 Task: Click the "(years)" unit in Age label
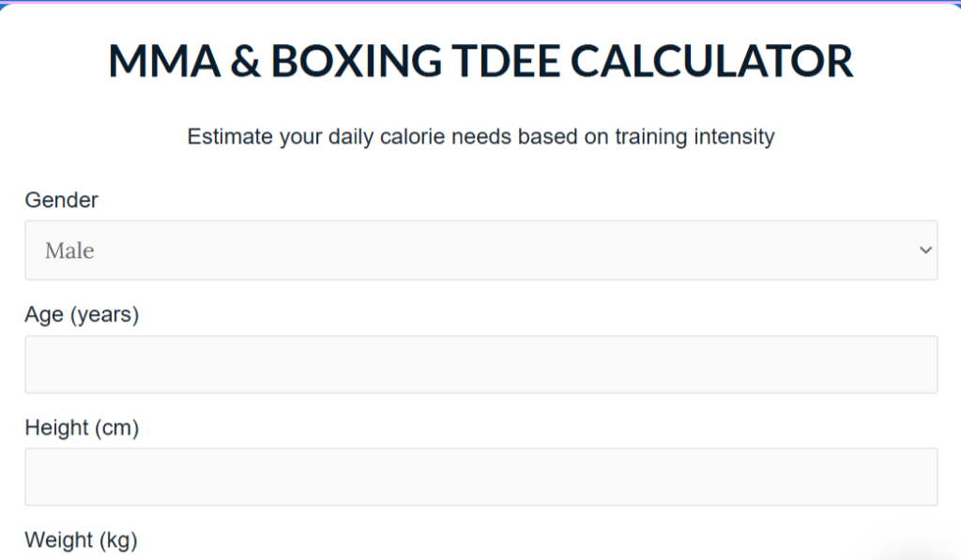coord(104,315)
